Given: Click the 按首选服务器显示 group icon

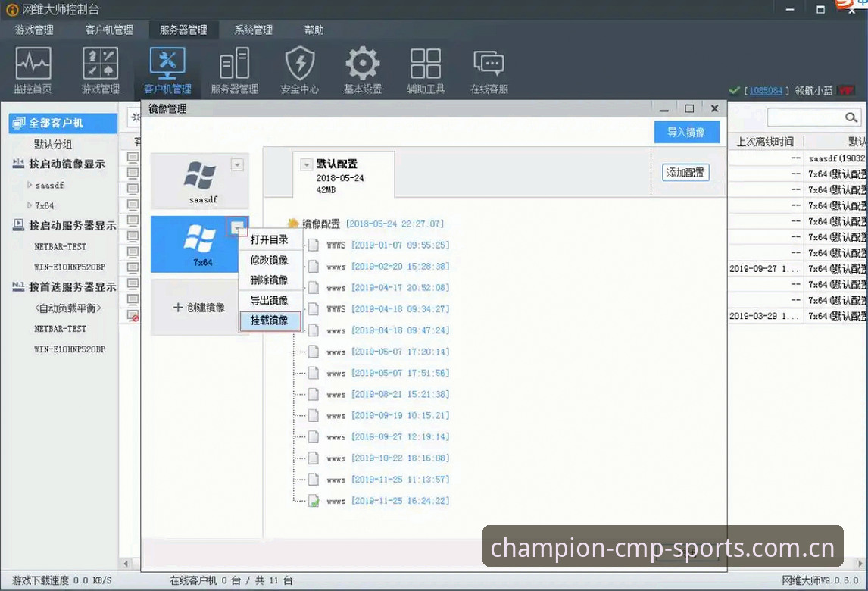Looking at the screenshot, I should point(18,286).
